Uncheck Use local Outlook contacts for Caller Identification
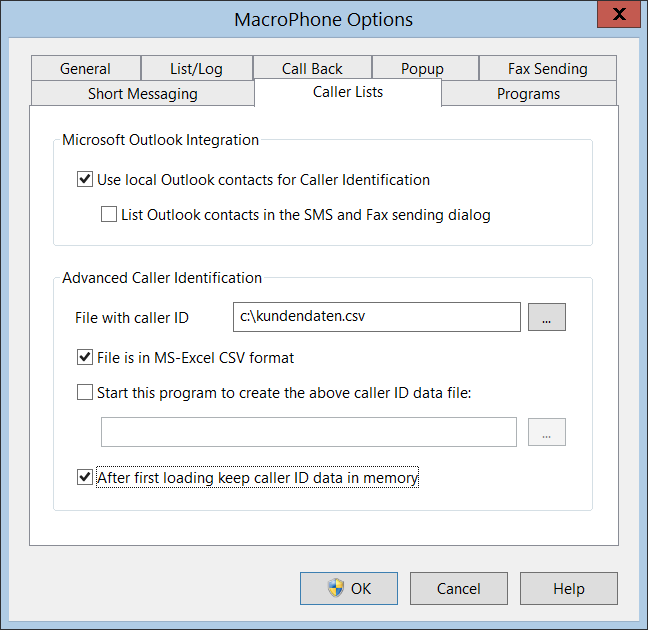This screenshot has height=630, width=648. point(85,180)
